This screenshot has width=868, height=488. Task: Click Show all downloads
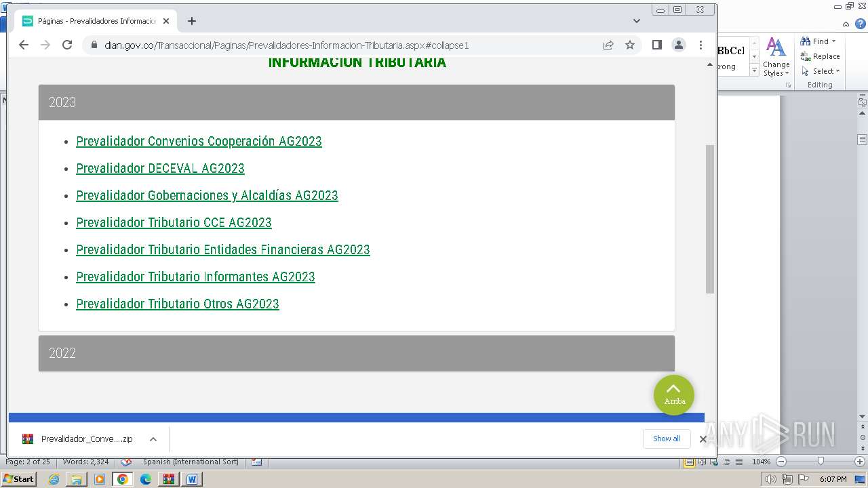click(666, 439)
